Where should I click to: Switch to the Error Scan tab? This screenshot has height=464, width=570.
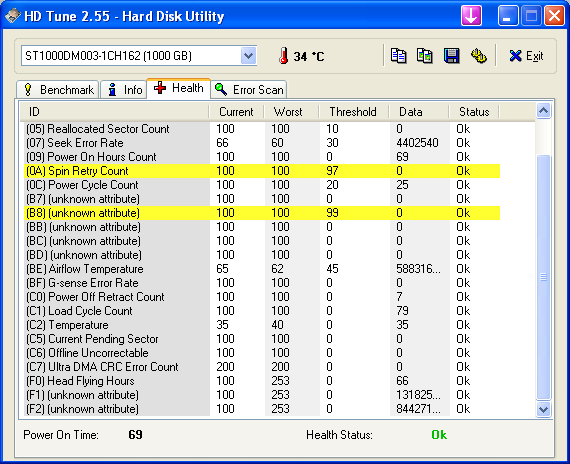(249, 89)
